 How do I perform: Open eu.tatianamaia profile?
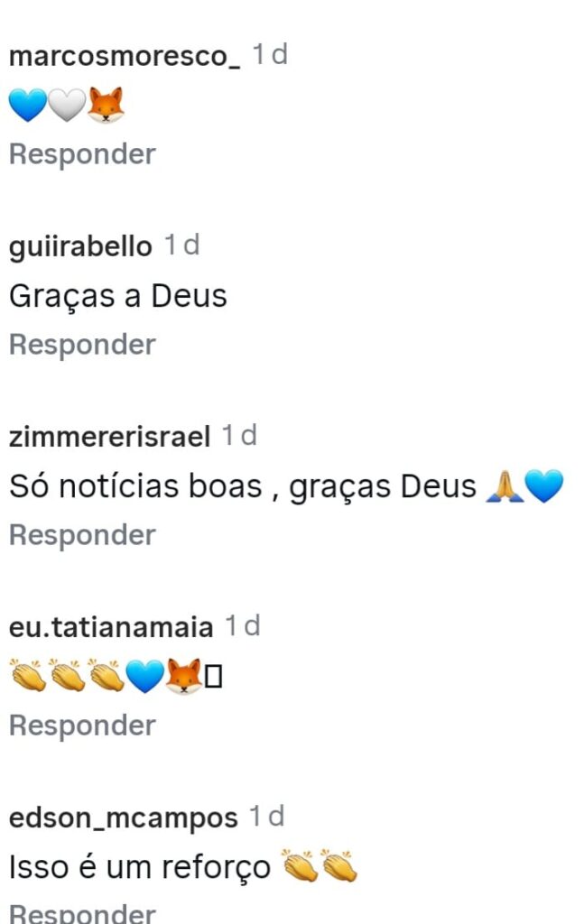tap(111, 627)
